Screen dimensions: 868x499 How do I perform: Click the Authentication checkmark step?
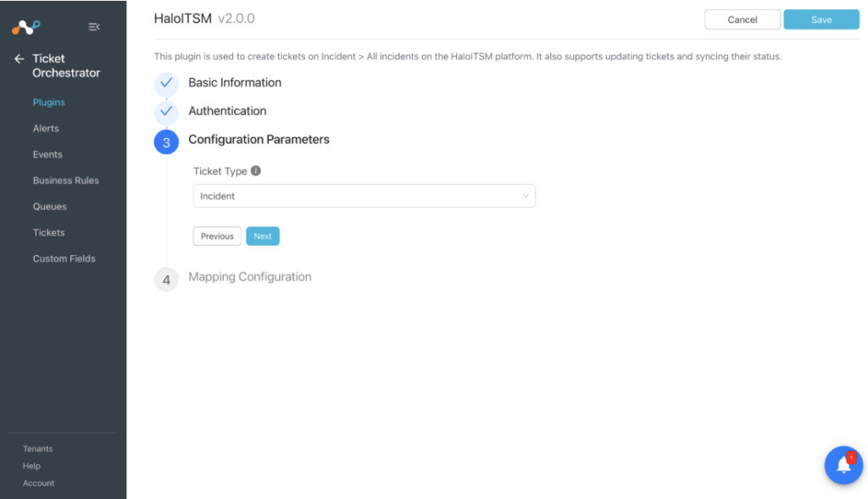(x=166, y=112)
